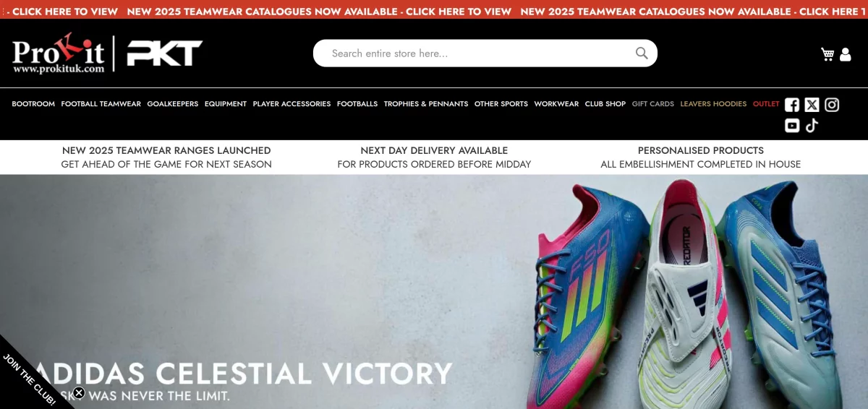Open the shopping cart icon
Image resolution: width=868 pixels, height=409 pixels.
coord(827,54)
